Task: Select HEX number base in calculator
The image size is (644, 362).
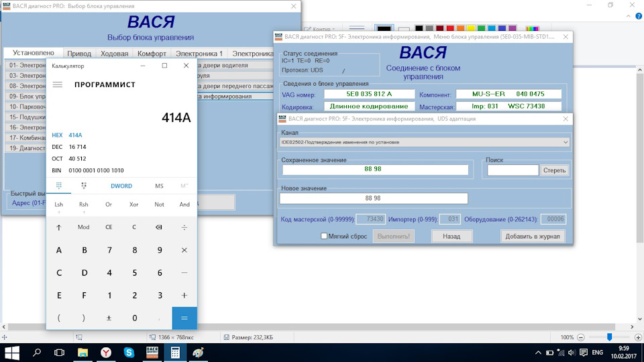Action: pos(57,135)
